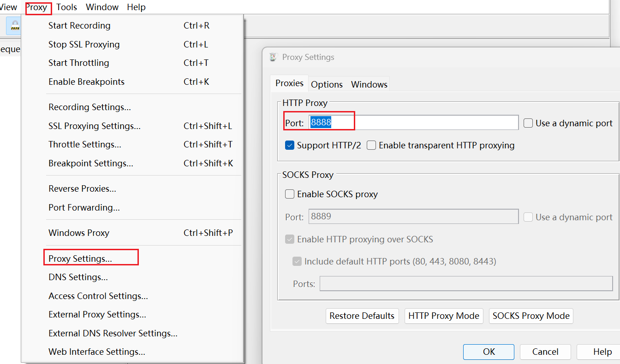Enable dynamic port for HTTP Proxy
Image resolution: width=620 pixels, height=364 pixels.
click(528, 123)
